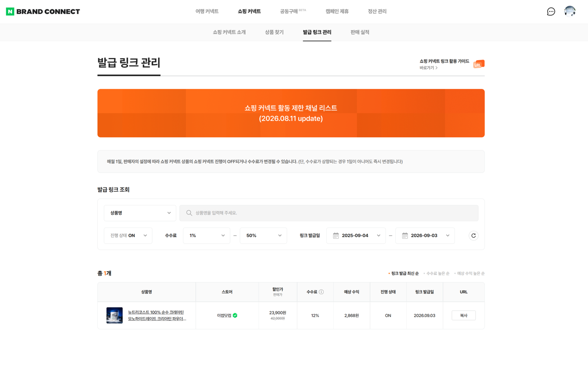Open the 바로가기 guide link
588x366 pixels.
[429, 68]
